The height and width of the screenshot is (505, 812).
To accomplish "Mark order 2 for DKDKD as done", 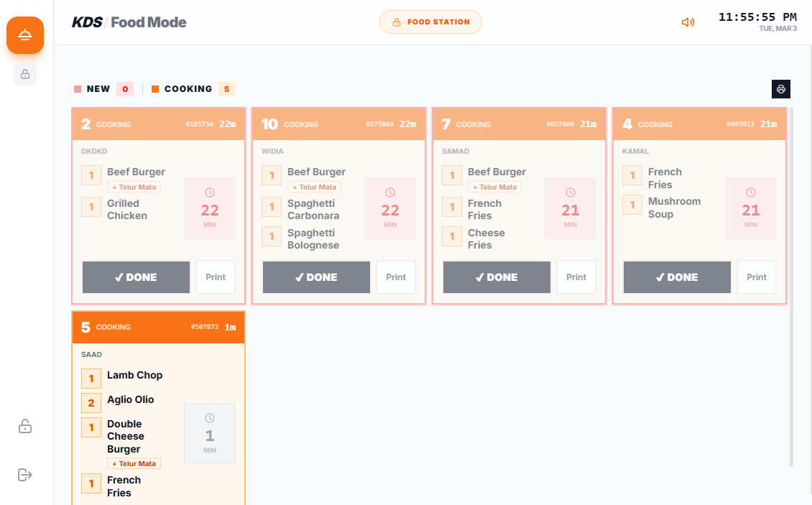I will 136,277.
